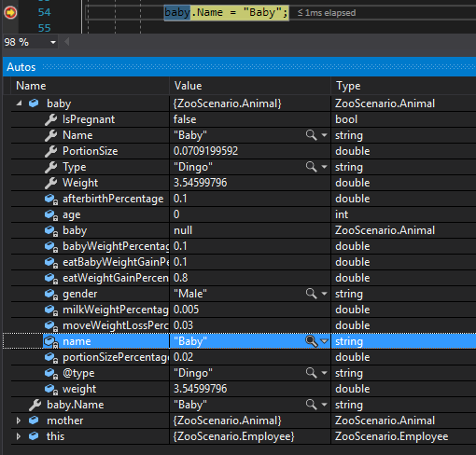Click the wrench icon for Name property
476x455 pixels.
coord(50,135)
